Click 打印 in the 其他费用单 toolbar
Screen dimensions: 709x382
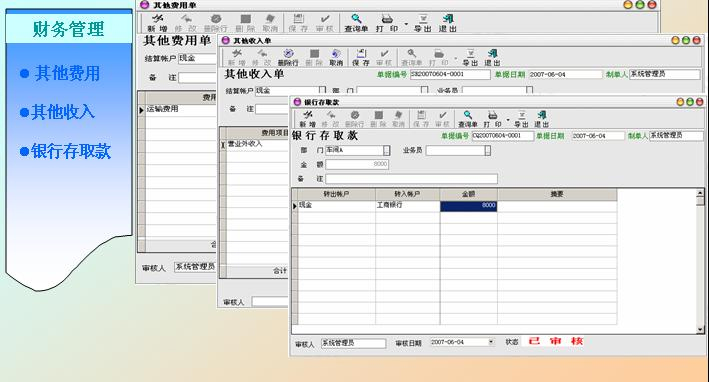click(387, 23)
